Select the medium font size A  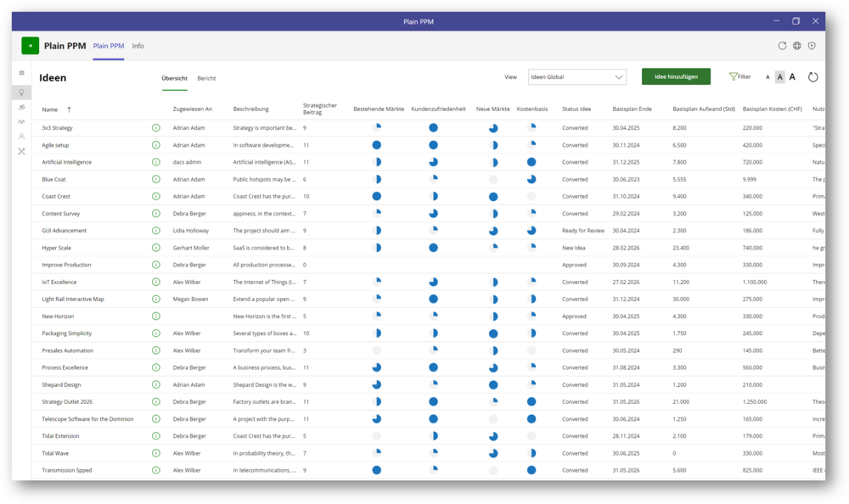pos(779,77)
